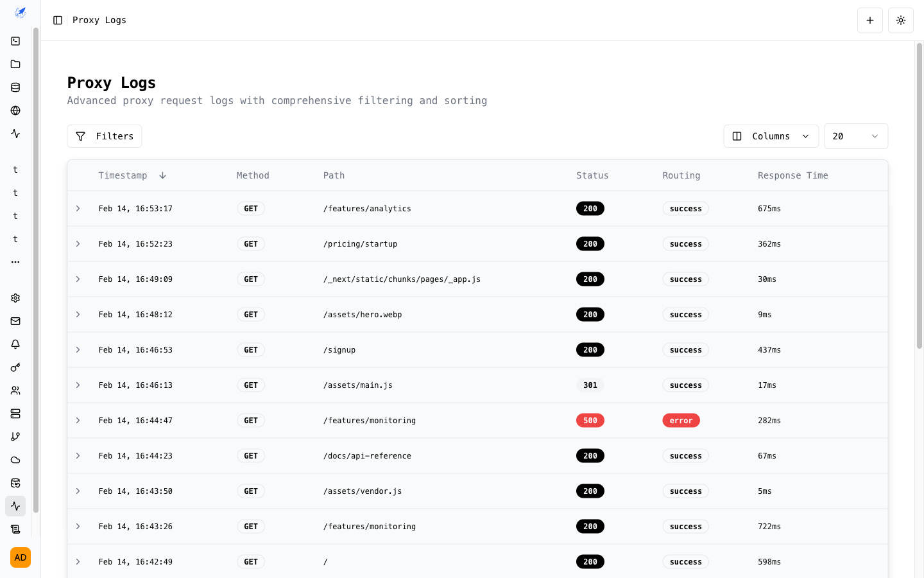Select the git branch sidebar icon
The width and height of the screenshot is (924, 578).
[15, 436]
